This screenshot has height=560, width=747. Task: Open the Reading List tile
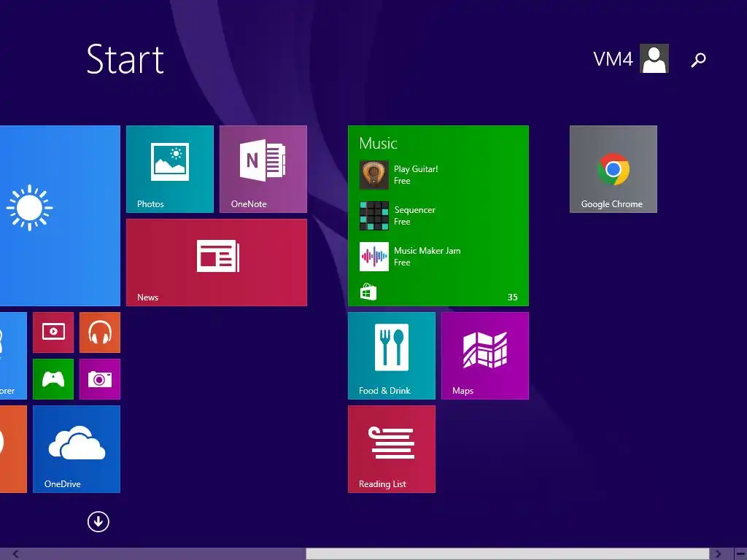click(392, 449)
